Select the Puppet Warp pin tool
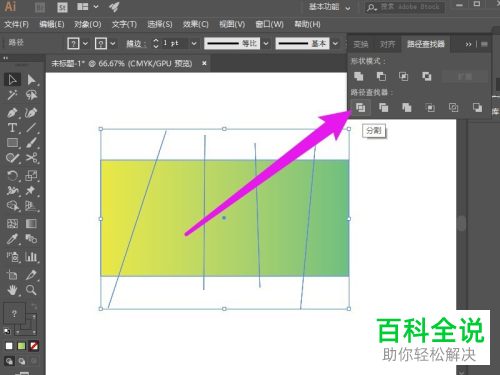The width and height of the screenshot is (500, 375). [31, 190]
